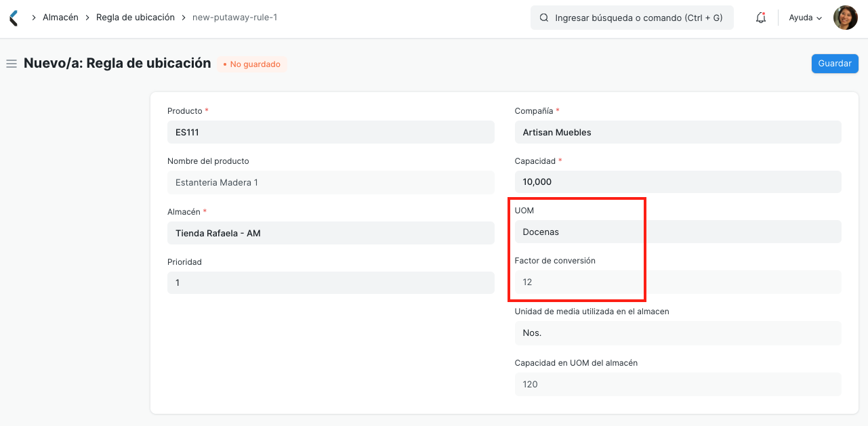
Task: Open the Ayuda help dropdown
Action: point(806,18)
